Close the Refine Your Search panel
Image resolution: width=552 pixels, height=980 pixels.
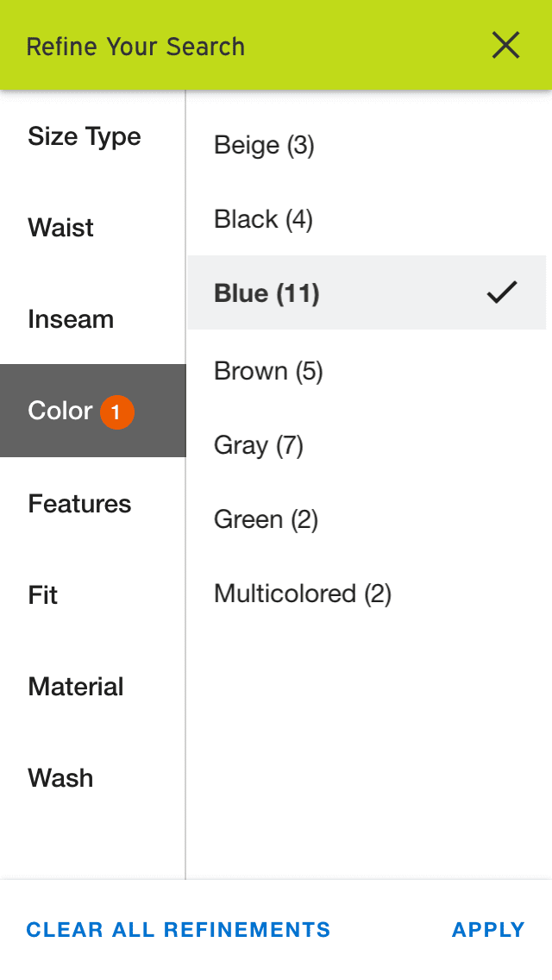click(x=505, y=45)
